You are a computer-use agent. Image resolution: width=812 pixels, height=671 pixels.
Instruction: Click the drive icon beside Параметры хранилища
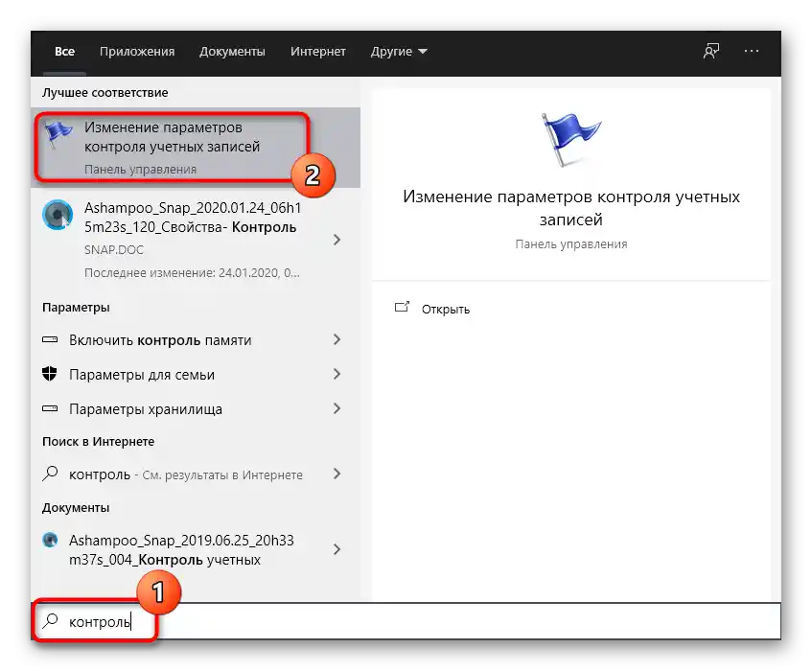(x=50, y=408)
